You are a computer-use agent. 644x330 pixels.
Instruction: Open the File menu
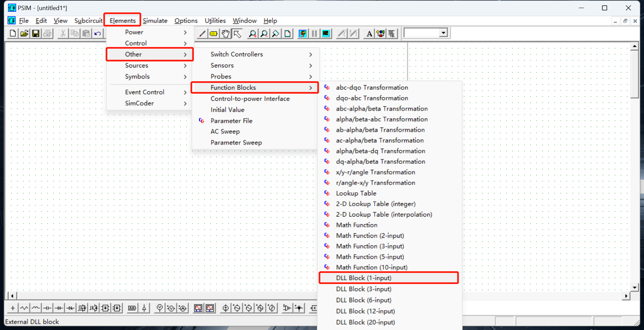pyautogui.click(x=23, y=21)
